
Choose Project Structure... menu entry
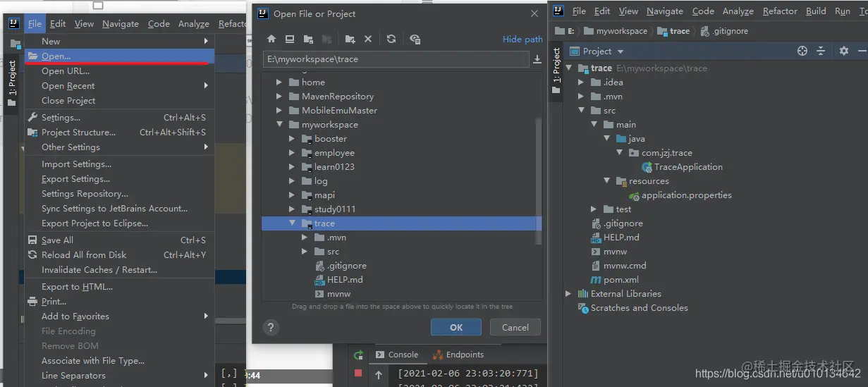point(119,132)
